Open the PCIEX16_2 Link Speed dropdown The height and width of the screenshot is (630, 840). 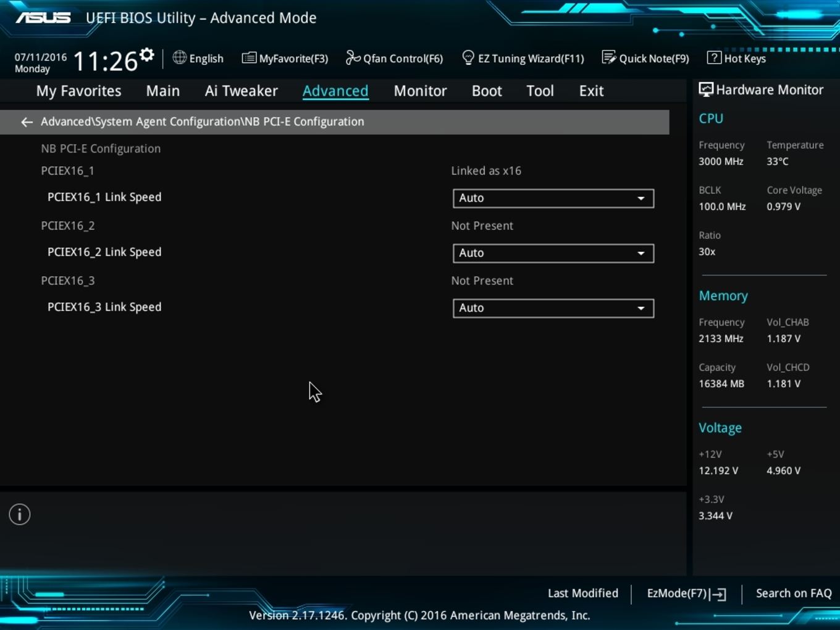553,253
